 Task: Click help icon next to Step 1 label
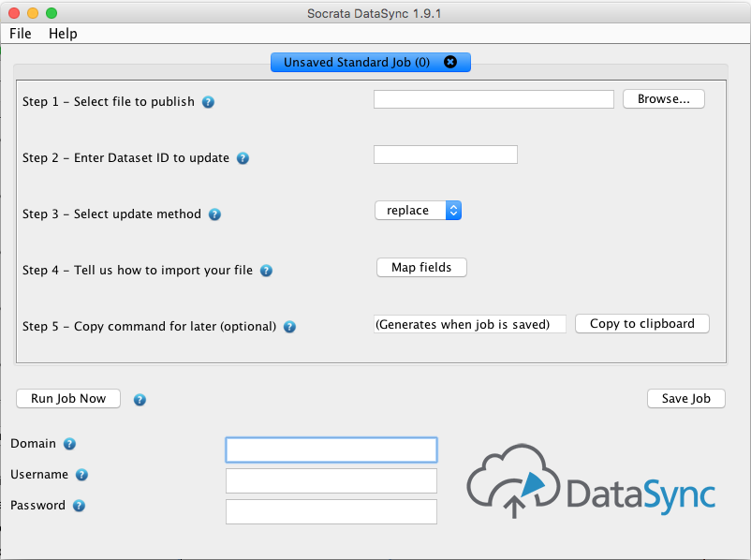click(208, 102)
